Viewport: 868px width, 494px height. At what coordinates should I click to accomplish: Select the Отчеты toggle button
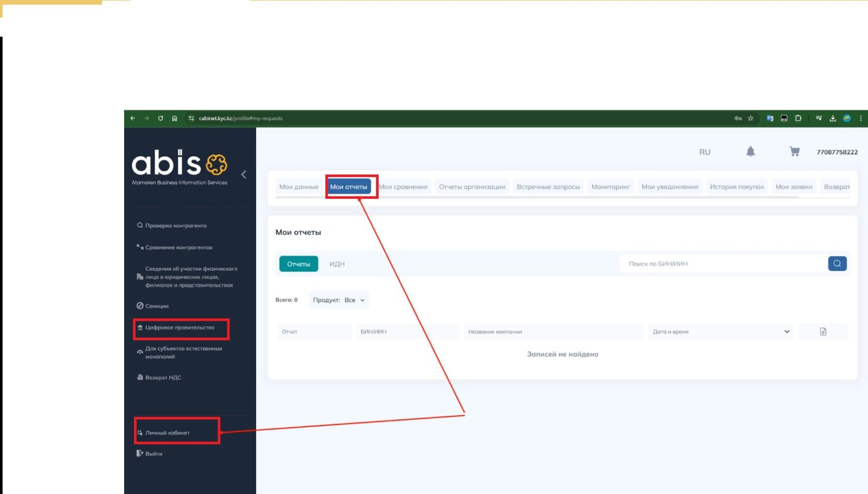coord(298,264)
